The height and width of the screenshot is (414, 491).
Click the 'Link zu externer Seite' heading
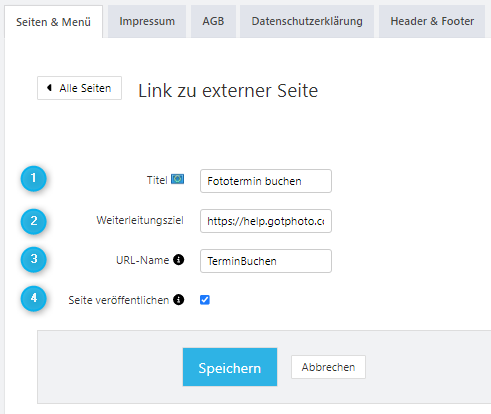[228, 90]
